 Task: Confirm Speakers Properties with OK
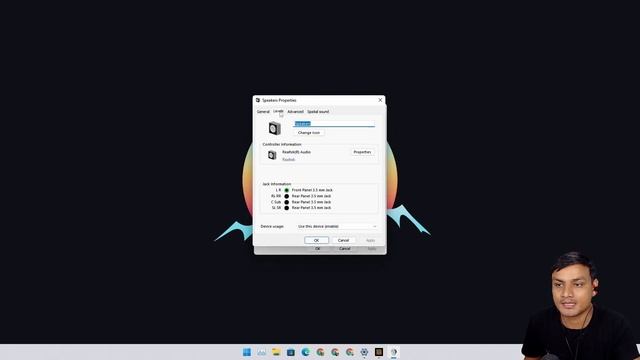point(316,240)
